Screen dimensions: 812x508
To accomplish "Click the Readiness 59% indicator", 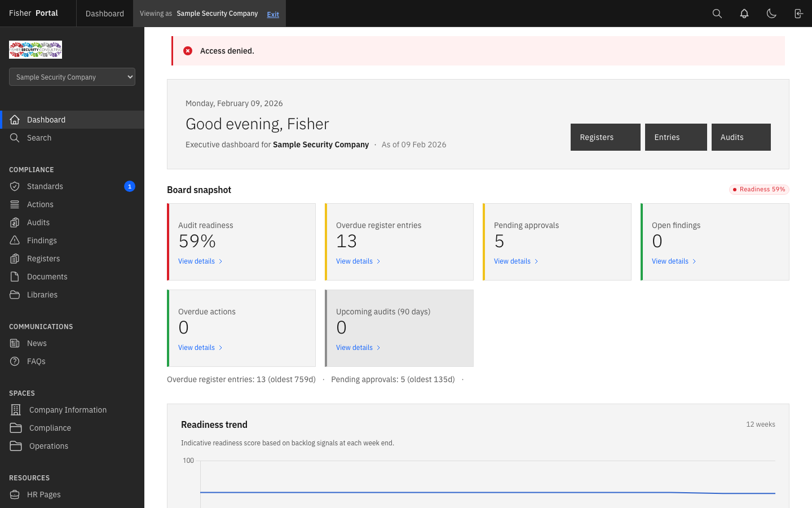I will 759,189.
